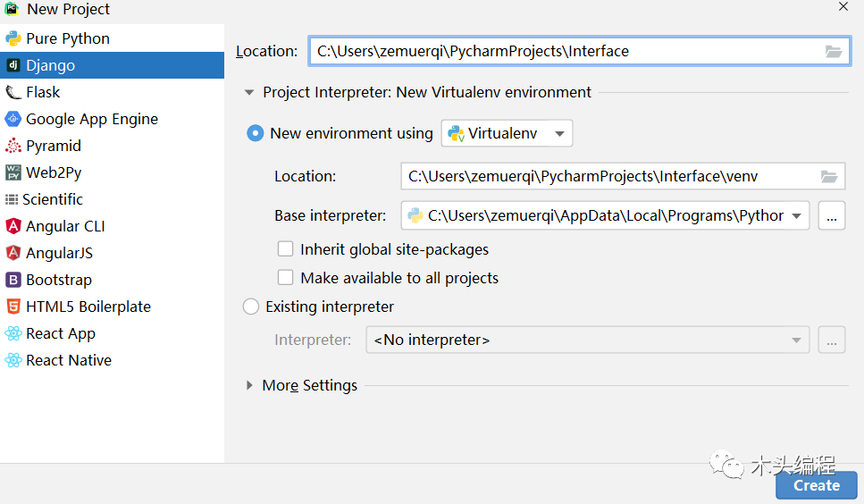Click the project Location path field

click(579, 51)
